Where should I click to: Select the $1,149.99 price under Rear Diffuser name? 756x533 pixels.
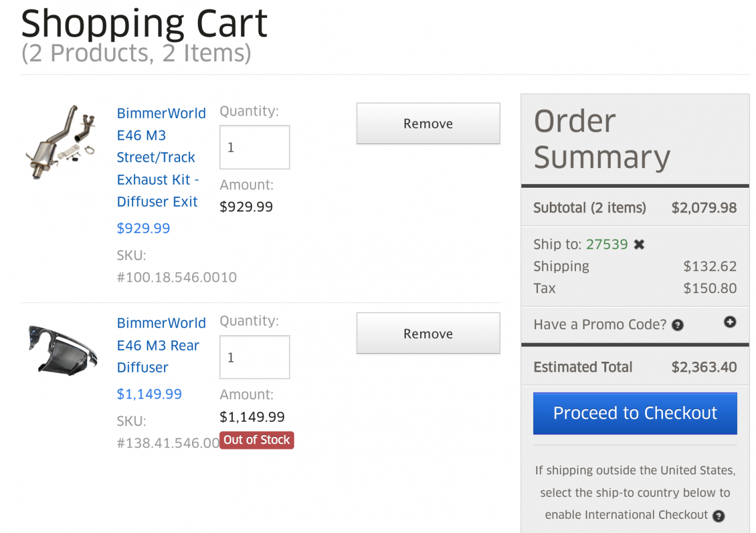click(149, 394)
